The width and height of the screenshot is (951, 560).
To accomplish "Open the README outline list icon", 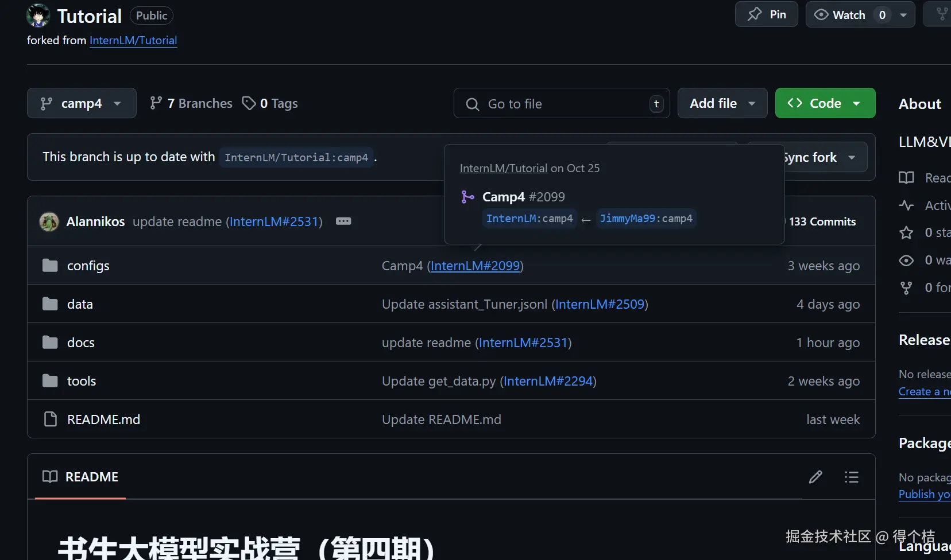I will (852, 477).
